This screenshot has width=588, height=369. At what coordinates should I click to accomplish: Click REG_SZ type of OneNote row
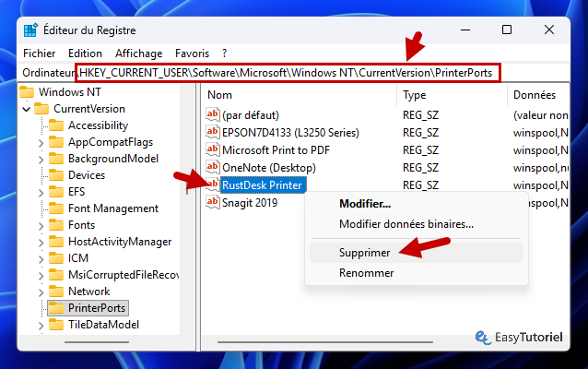coord(420,168)
